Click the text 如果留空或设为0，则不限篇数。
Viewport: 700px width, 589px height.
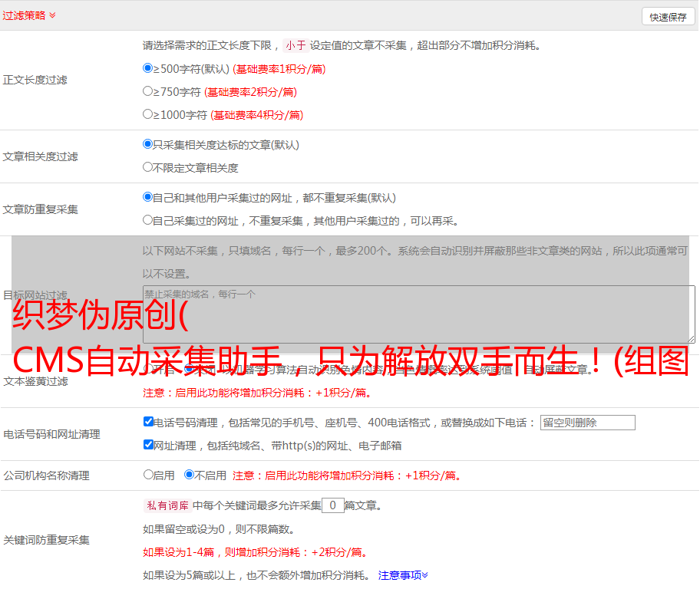(219, 529)
